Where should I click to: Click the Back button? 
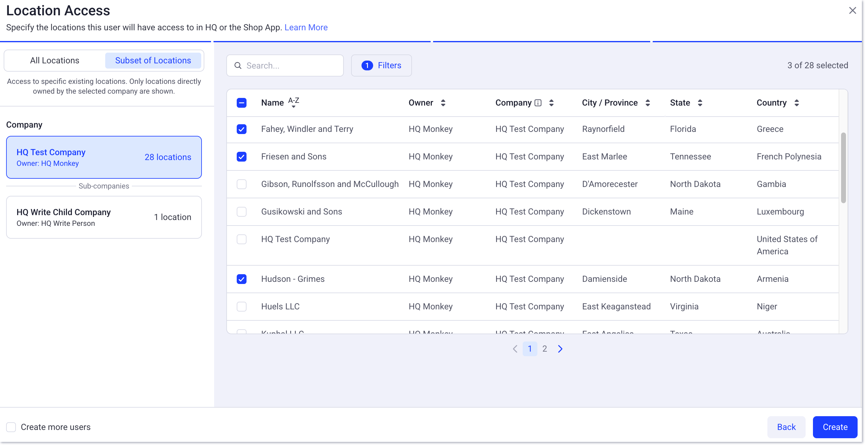(786, 427)
